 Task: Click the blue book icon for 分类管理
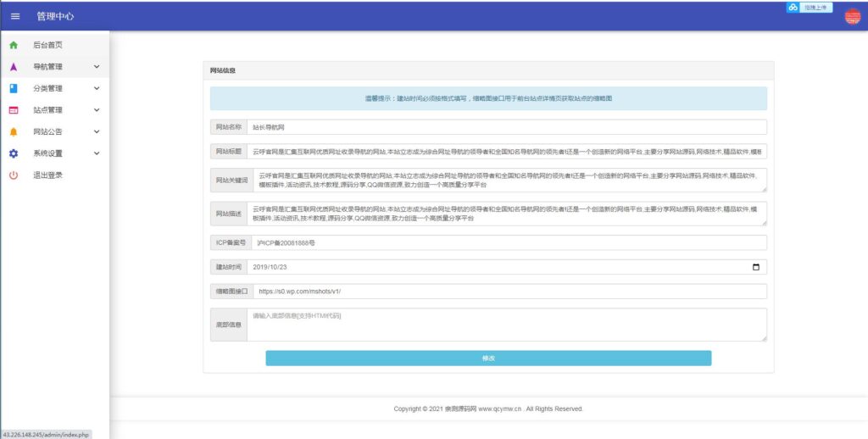click(14, 89)
